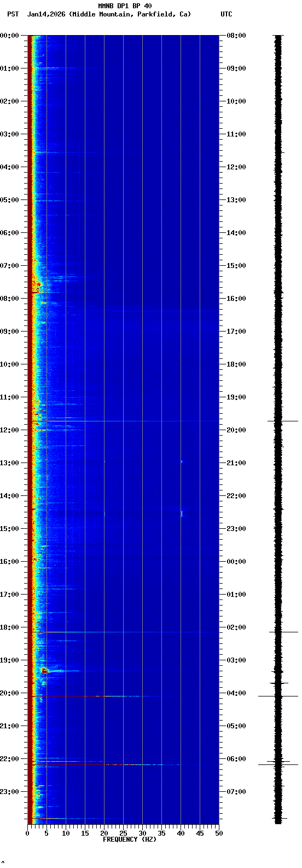Image resolution: width=302 pixels, height=868 pixels.
Task: Click the 16:00 label on the UTC axis
Action: tap(236, 299)
